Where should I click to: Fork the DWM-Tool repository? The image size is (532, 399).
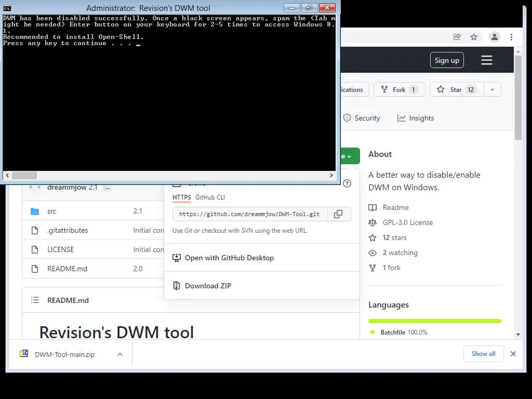coord(400,89)
